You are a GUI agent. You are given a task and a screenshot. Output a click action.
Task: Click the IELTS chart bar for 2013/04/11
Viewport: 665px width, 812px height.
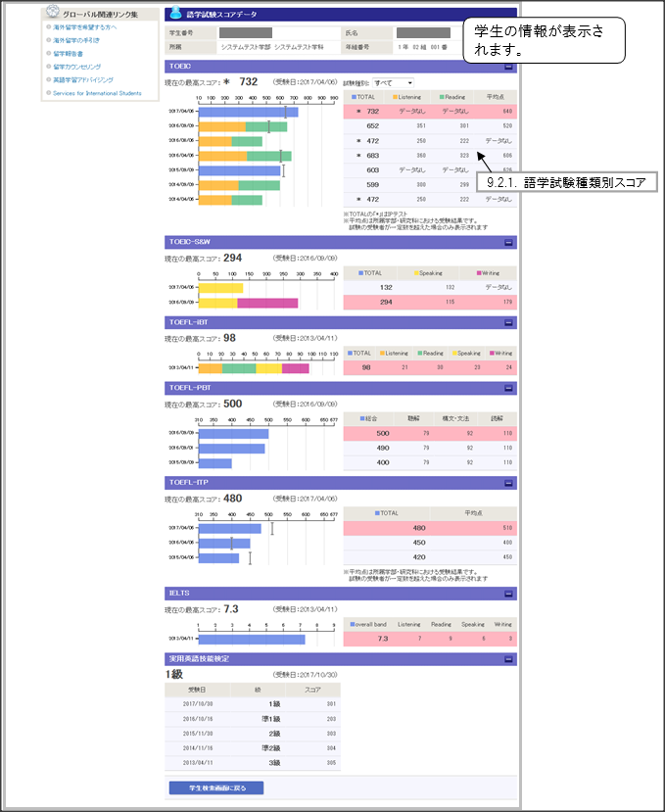pyautogui.click(x=252, y=640)
